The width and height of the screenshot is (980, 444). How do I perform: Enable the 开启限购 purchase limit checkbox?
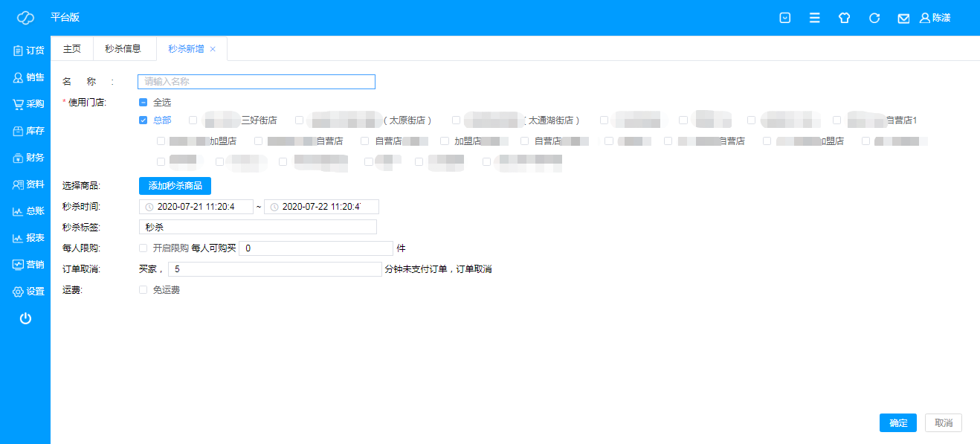click(143, 248)
